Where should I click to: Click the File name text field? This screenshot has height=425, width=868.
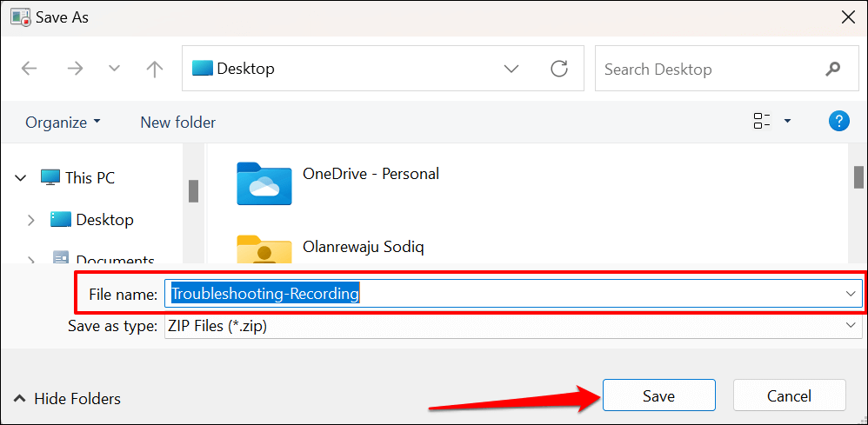(x=504, y=294)
